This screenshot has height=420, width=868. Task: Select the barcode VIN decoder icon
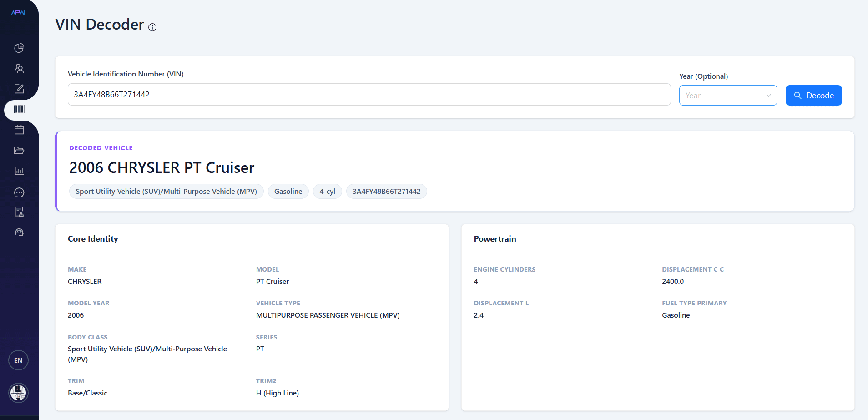19,109
